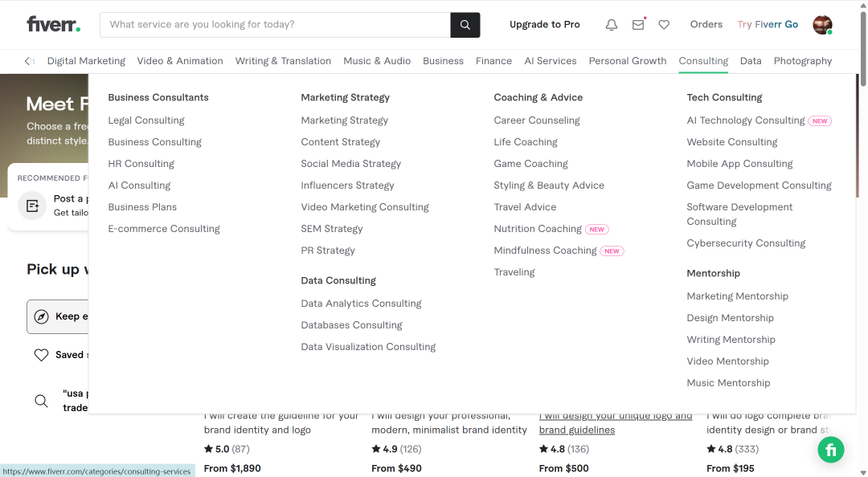This screenshot has width=868, height=477.
Task: Select Nutrition Coaching
Action: (538, 229)
